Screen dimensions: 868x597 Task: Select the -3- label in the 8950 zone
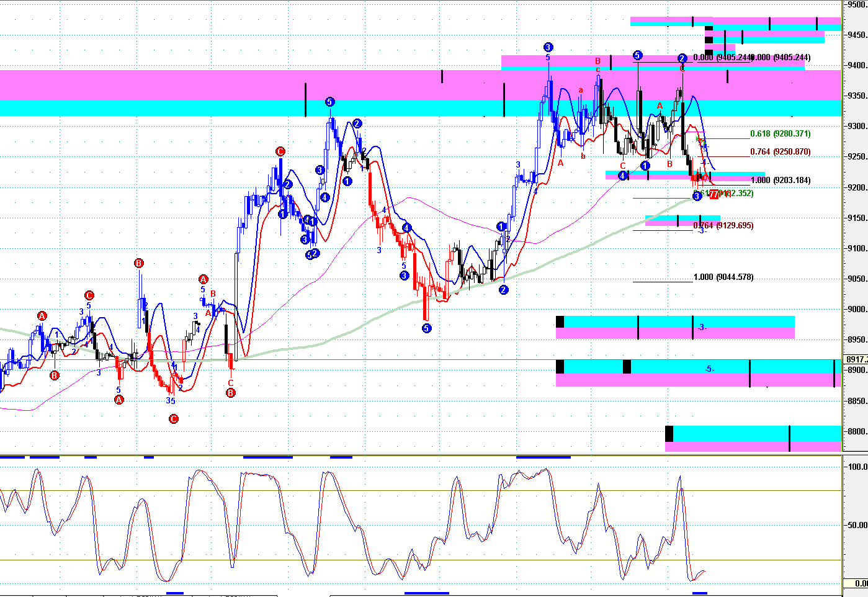[x=701, y=328]
